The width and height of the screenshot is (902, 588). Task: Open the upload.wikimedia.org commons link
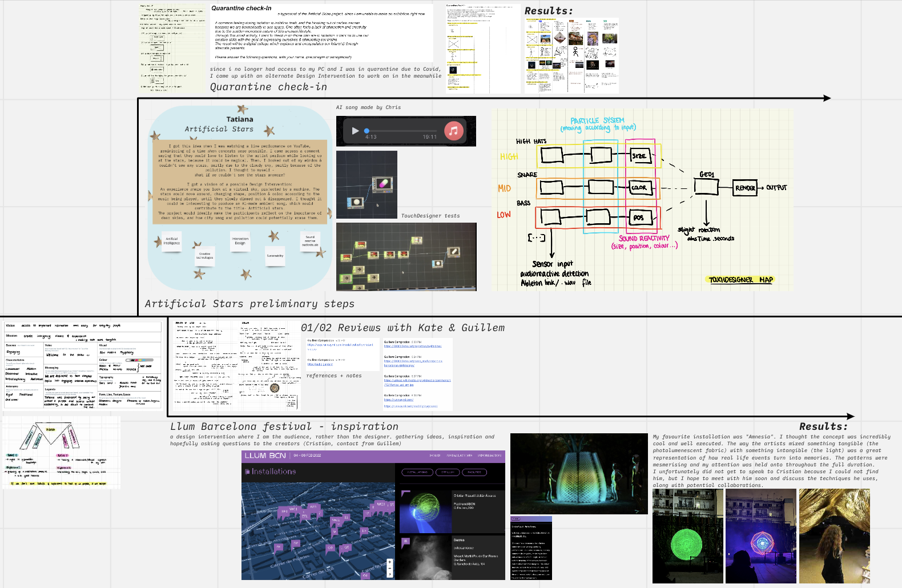pyautogui.click(x=417, y=382)
